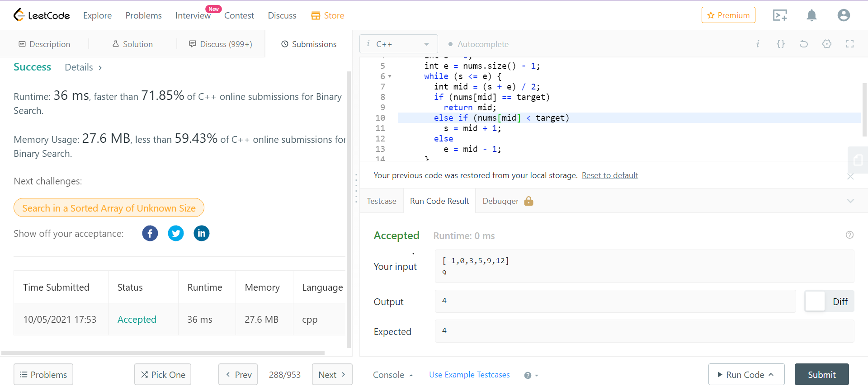This screenshot has width=868, height=391.
Task: Open Discuss in the top navigation
Action: (282, 15)
